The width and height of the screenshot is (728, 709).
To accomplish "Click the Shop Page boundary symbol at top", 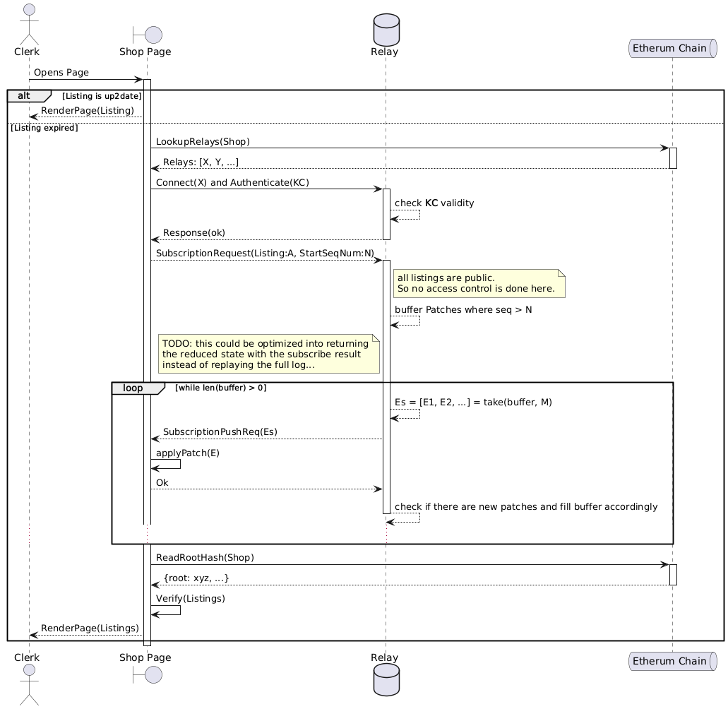I will (148, 35).
